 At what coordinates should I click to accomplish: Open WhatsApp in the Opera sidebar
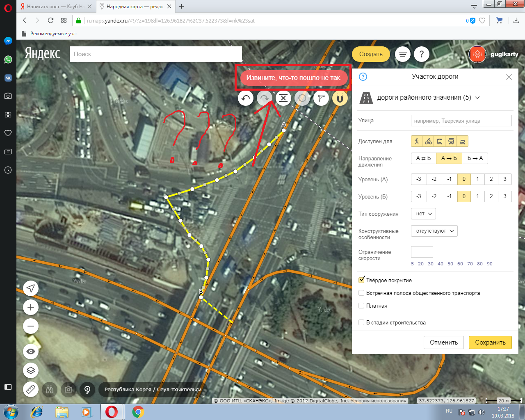click(8, 59)
